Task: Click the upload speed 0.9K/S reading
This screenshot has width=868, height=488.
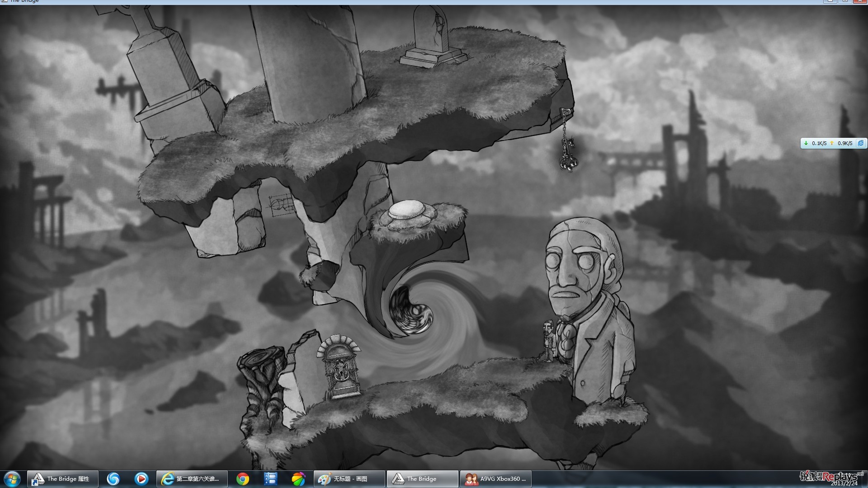Action: [x=844, y=143]
